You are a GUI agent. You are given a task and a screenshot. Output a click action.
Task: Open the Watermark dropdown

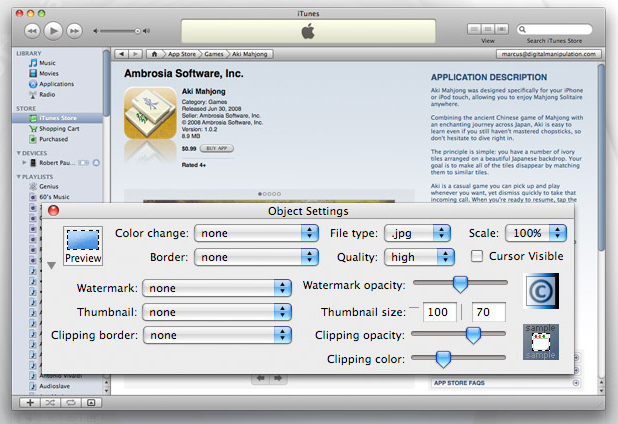[217, 288]
